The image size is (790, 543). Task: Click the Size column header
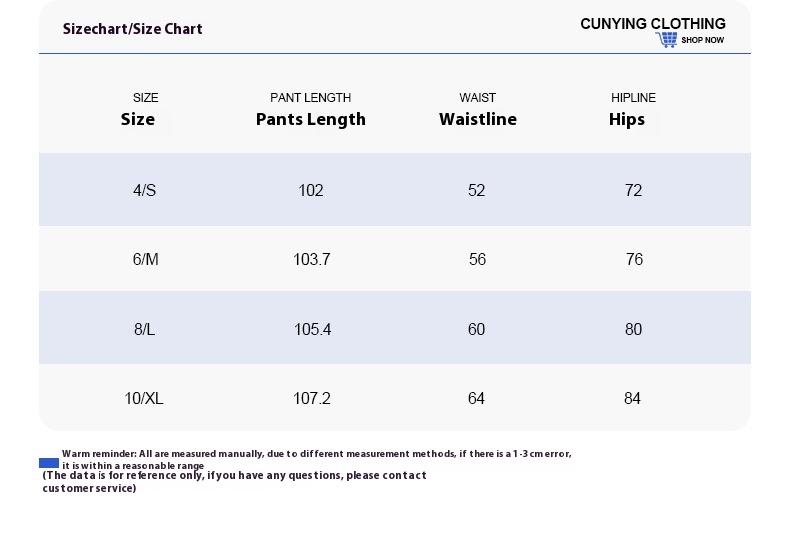click(138, 119)
